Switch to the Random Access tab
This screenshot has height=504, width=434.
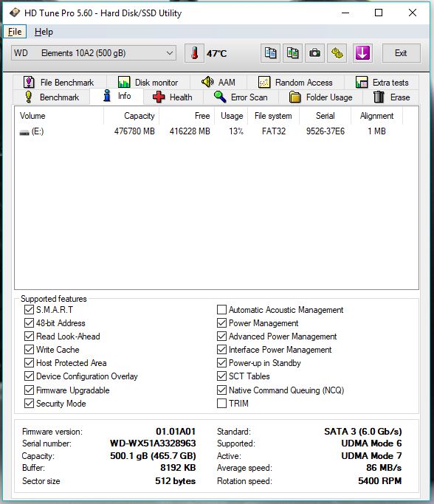pos(295,83)
